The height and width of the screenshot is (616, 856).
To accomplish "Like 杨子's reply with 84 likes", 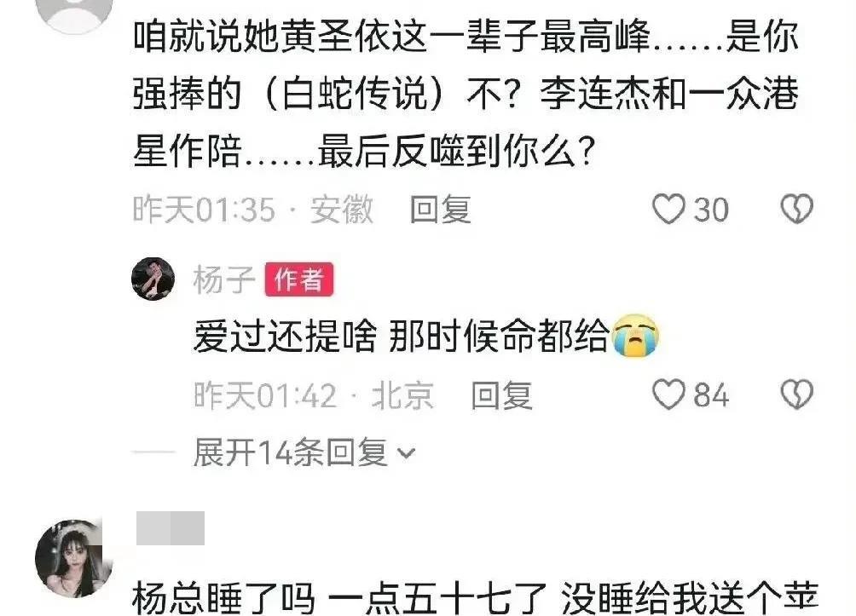I will click(x=668, y=394).
